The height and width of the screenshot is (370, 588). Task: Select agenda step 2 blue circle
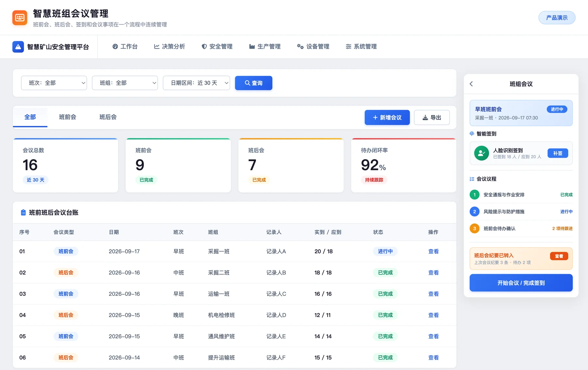[x=474, y=211]
